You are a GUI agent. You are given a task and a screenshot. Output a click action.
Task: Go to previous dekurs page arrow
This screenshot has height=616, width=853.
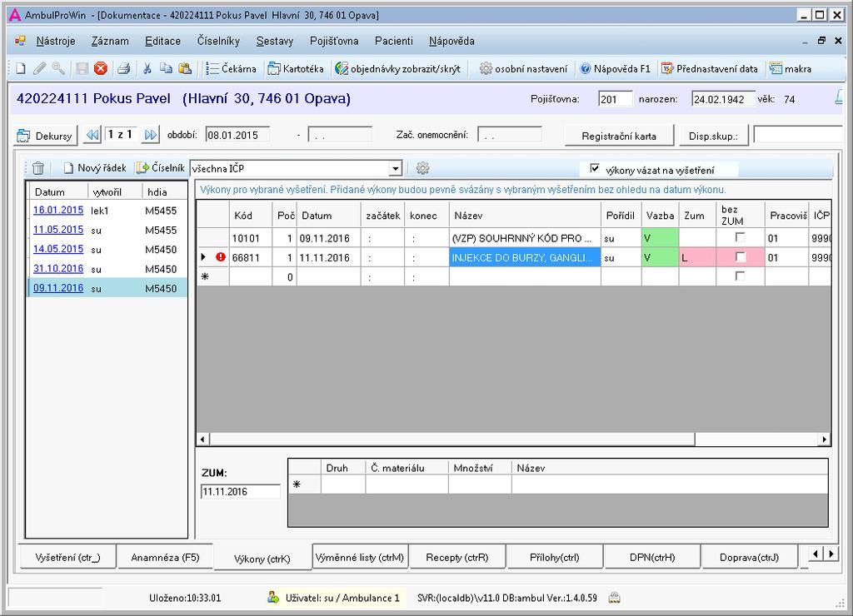(x=92, y=134)
